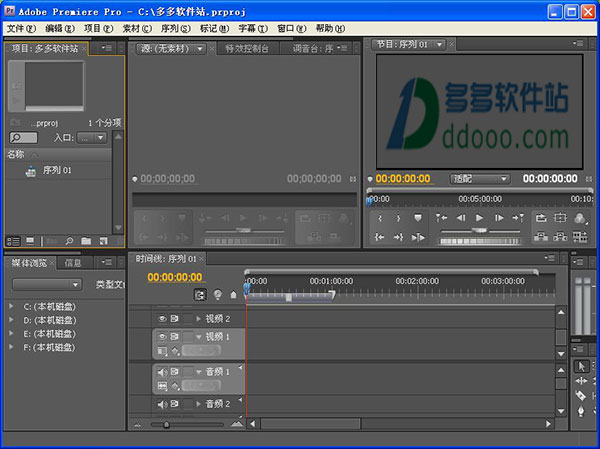Select the Pen tool in tools panel
Image resolution: width=600 pixels, height=449 pixels.
coord(581,411)
